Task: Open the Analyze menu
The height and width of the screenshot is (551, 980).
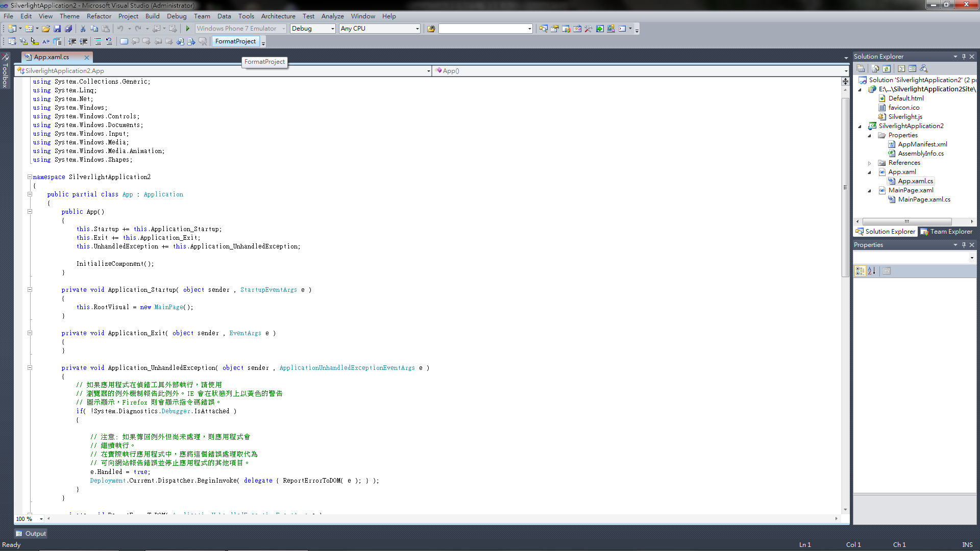Action: coord(333,16)
